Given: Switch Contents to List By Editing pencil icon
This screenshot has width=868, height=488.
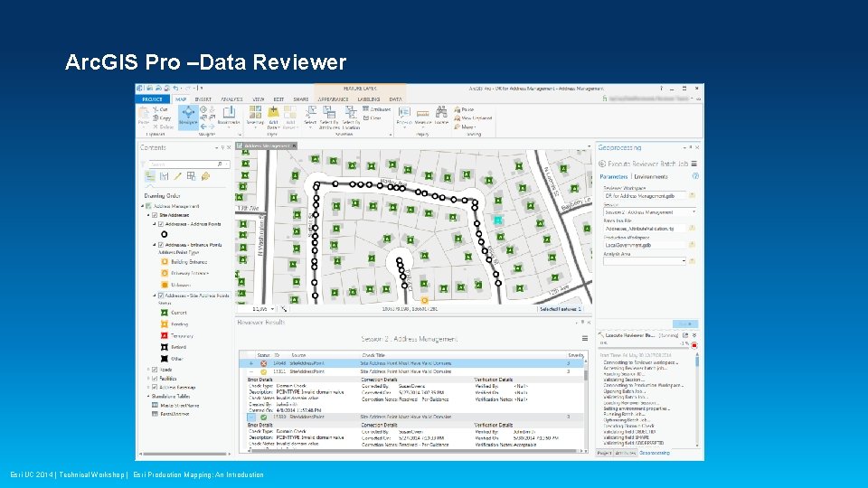Looking at the screenshot, I should (178, 176).
